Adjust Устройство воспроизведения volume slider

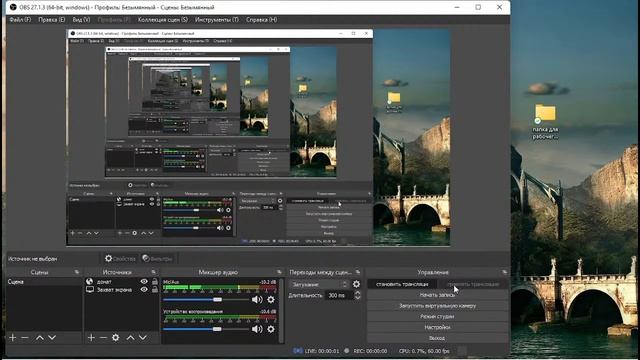click(206, 329)
